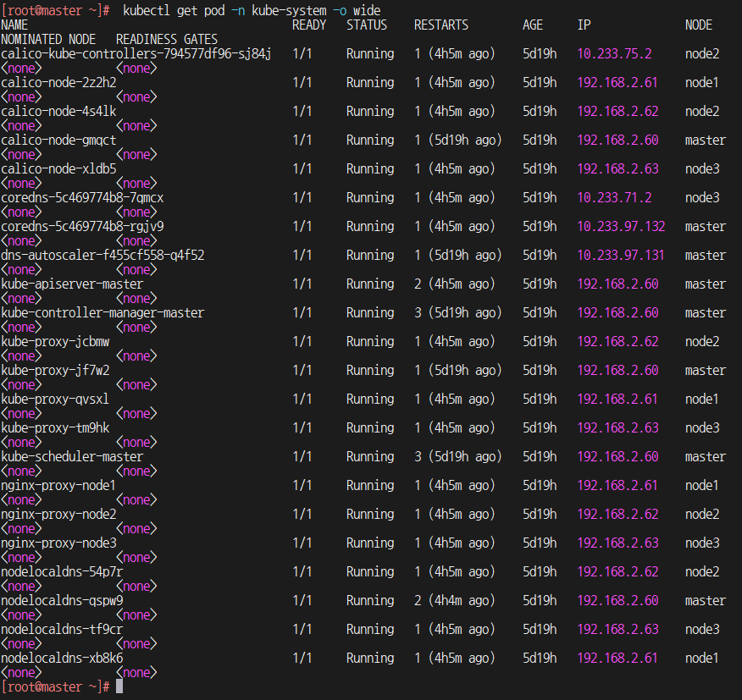
Task: Click the NODE column header
Action: tap(699, 25)
